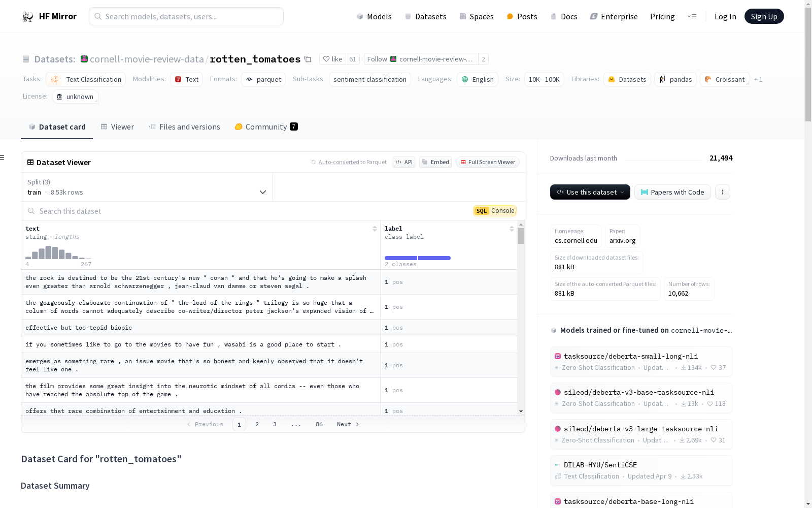Go to page 2 of the viewer
The image size is (812, 508).
(257, 424)
